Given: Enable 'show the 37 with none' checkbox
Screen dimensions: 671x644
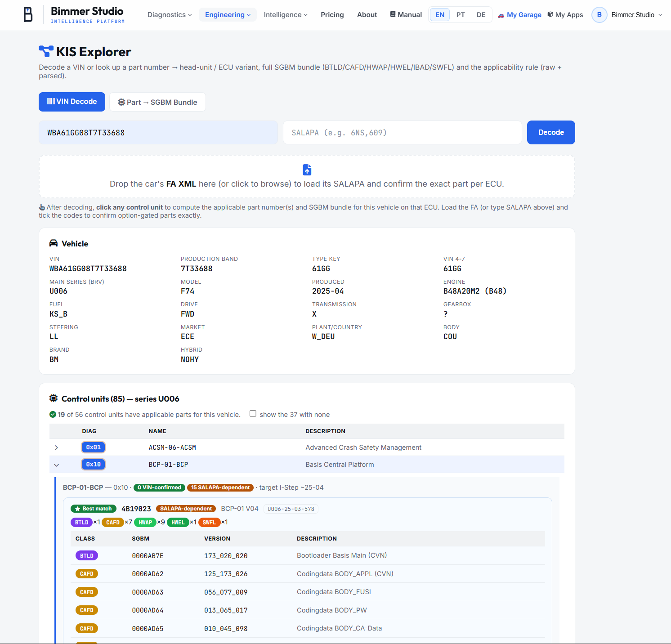Looking at the screenshot, I should (253, 414).
